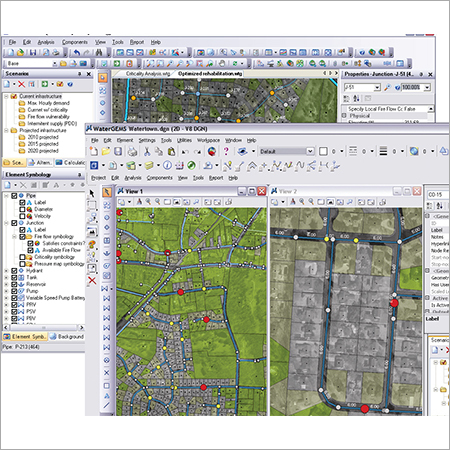Click the pan hand icon in the back window toolbar

click(x=222, y=63)
